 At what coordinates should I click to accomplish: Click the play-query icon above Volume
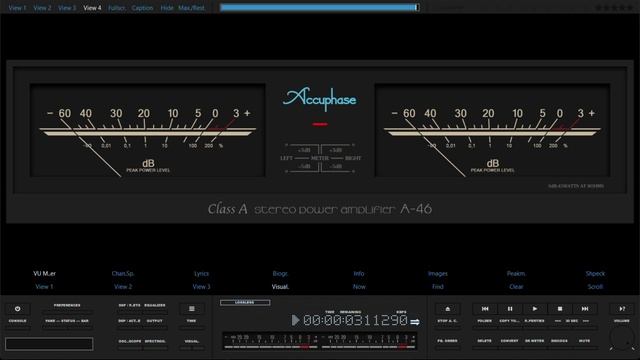[622, 309]
